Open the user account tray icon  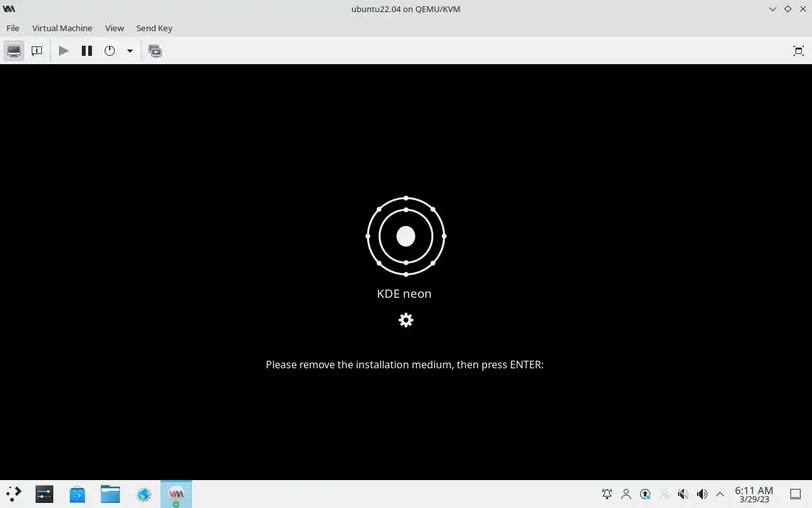click(x=626, y=494)
